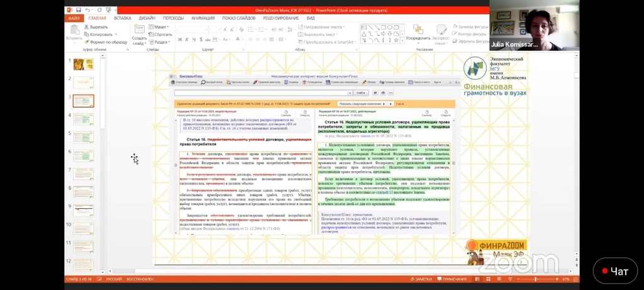Screen dimensions: 644x290
Task: Click Сбросить to reset slide
Action: point(160,35)
